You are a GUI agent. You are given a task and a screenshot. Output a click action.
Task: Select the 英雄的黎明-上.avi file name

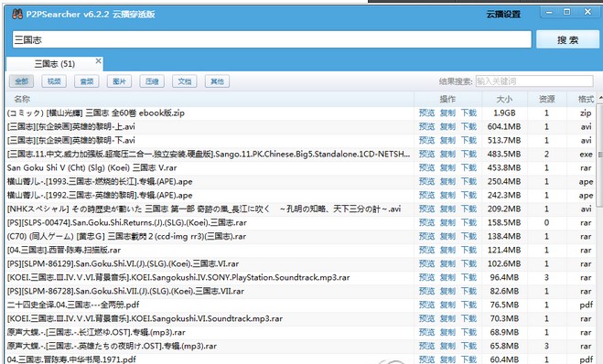click(x=71, y=126)
